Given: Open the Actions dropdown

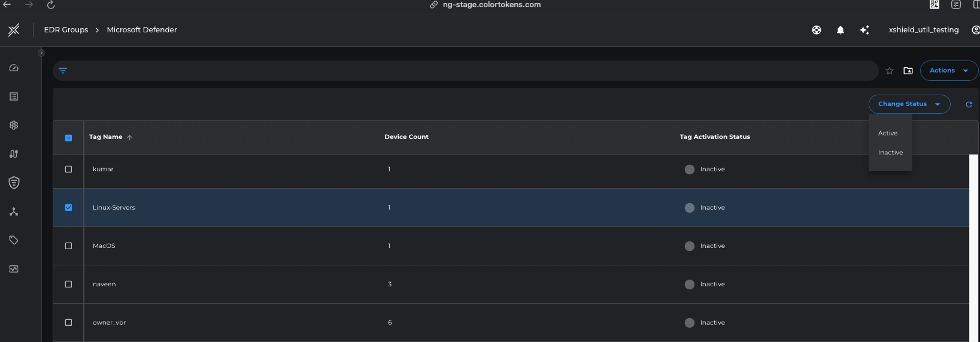Looking at the screenshot, I should (948, 71).
